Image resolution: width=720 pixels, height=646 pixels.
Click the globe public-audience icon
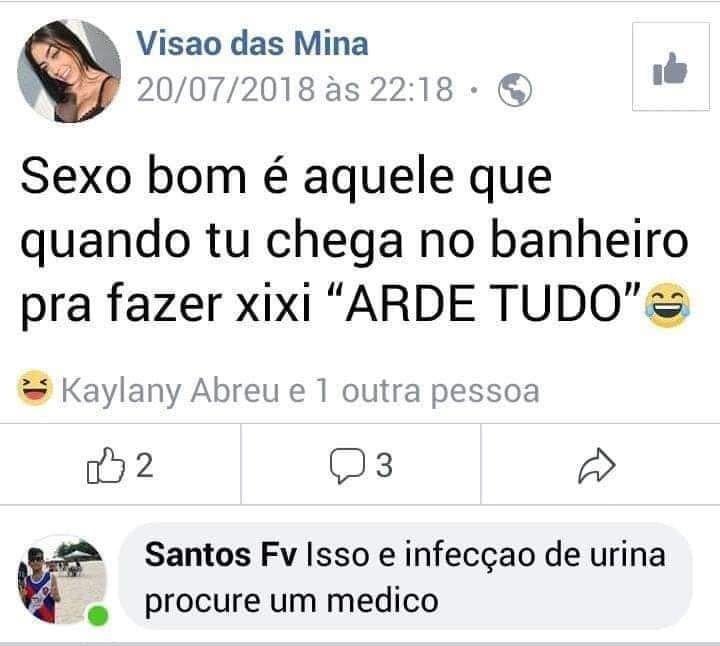pyautogui.click(x=515, y=90)
